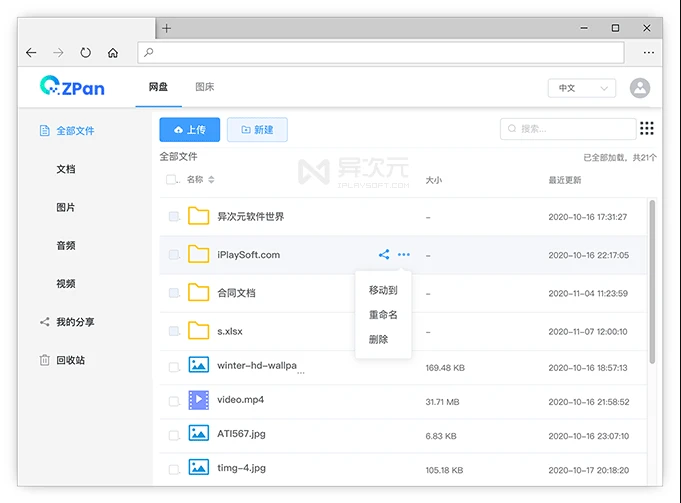Click the video.mp4 file icon
Viewport: 681px width, 503px height.
[x=199, y=400]
